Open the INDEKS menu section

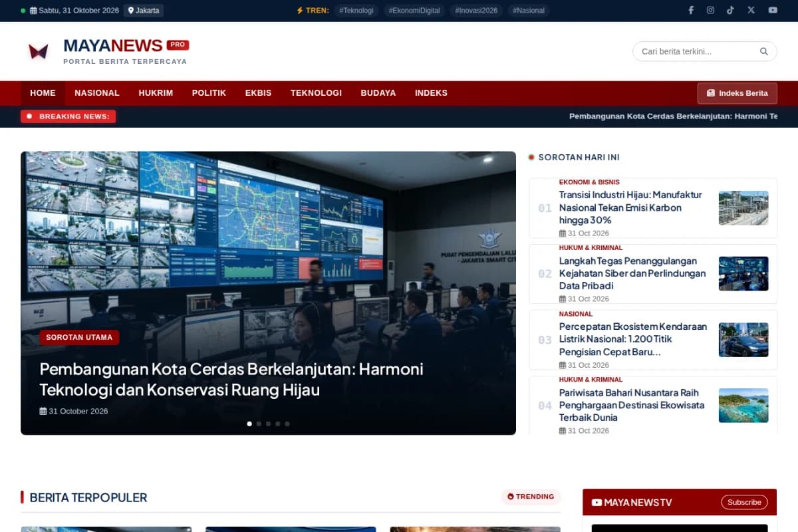click(431, 93)
